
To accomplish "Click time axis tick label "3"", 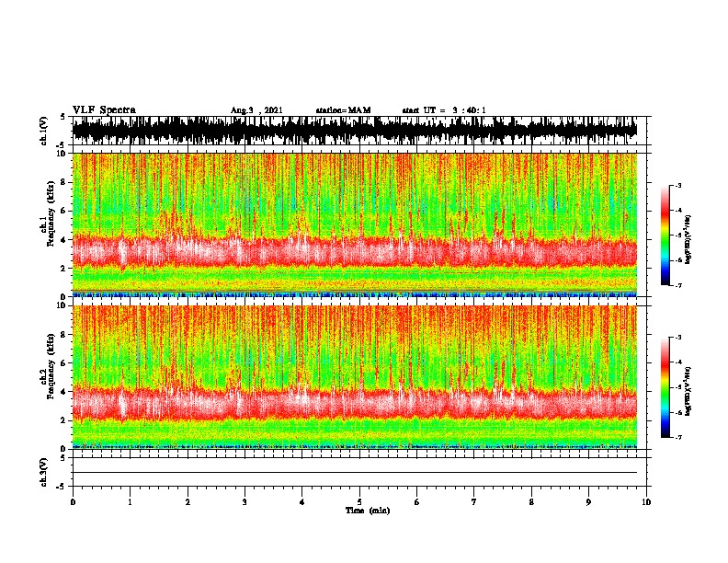I will (245, 502).
